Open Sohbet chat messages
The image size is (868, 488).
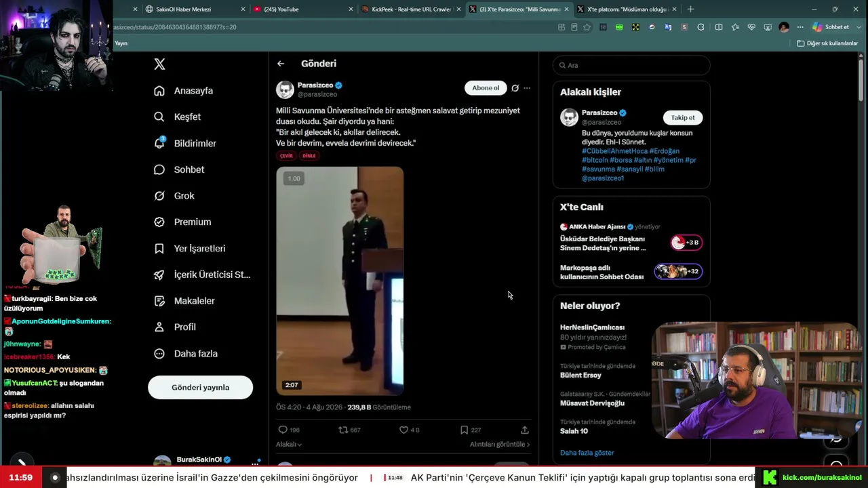point(179,169)
